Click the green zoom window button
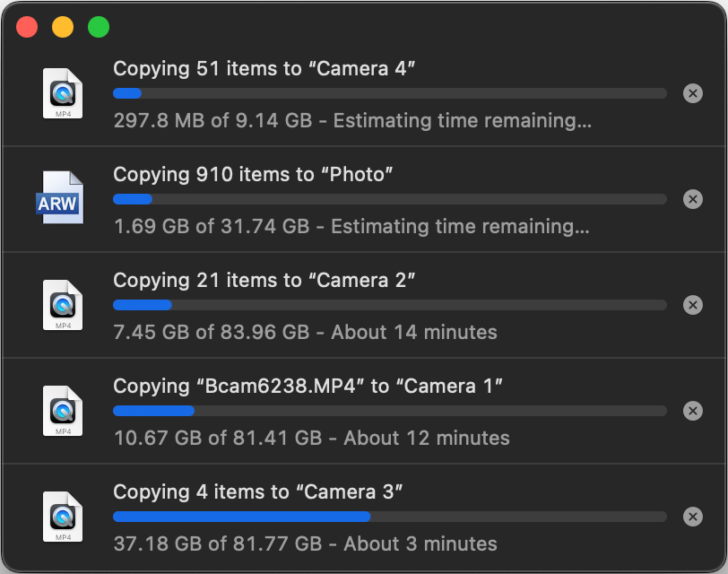The height and width of the screenshot is (574, 728). click(99, 27)
